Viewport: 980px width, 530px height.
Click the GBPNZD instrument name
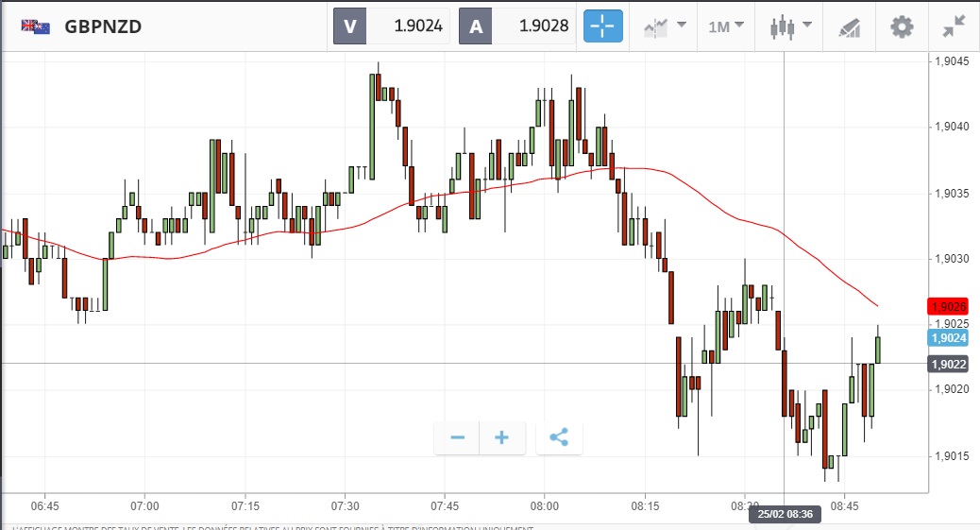point(103,26)
